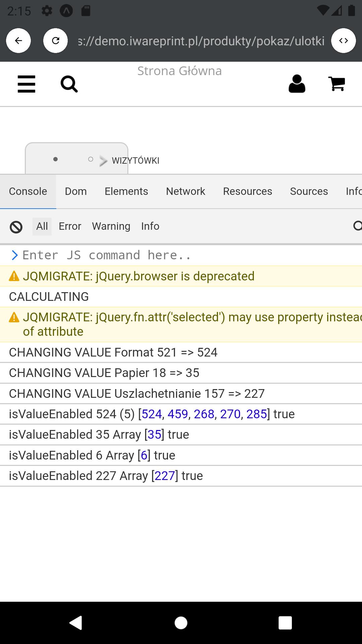Screen dimensions: 362x644
Task: Select the Error log filter
Action: tap(70, 226)
